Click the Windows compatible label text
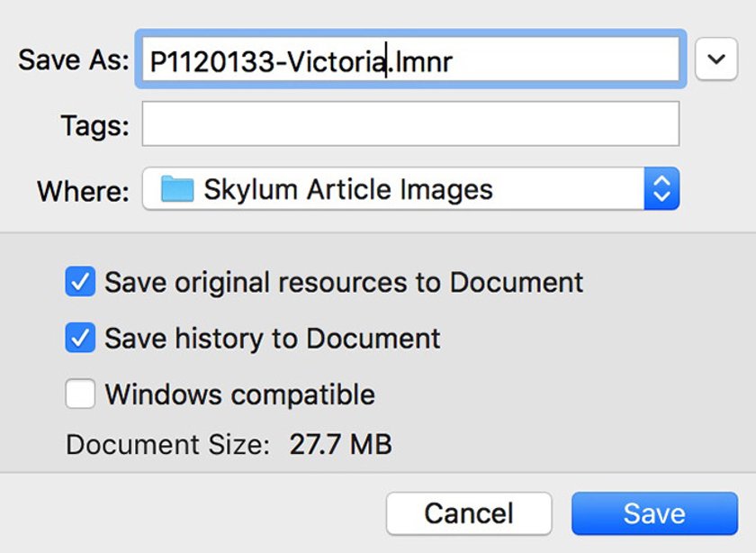The width and height of the screenshot is (756, 553). click(x=240, y=394)
